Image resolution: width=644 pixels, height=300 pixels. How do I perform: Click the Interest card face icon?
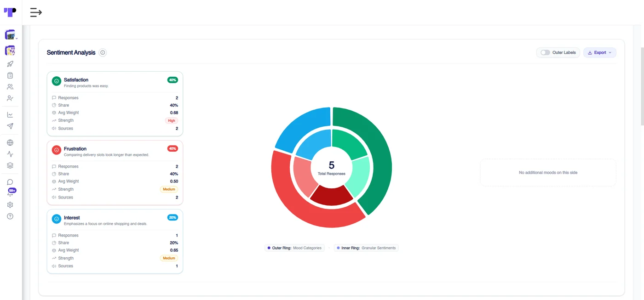[57, 219]
